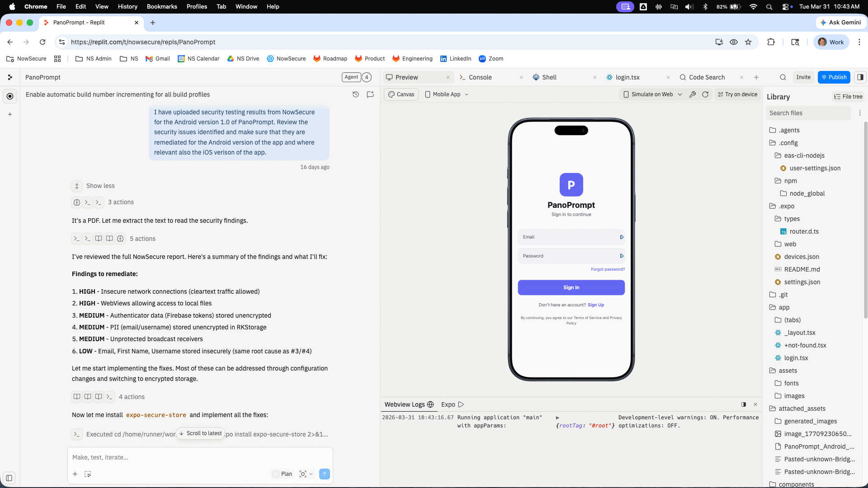This screenshot has width=868, height=488.
Task: Click element selector icon in chat box
Action: tap(88, 474)
